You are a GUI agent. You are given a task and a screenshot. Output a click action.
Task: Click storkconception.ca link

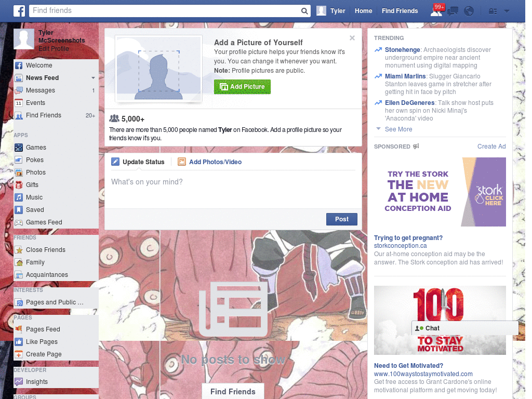(401, 246)
